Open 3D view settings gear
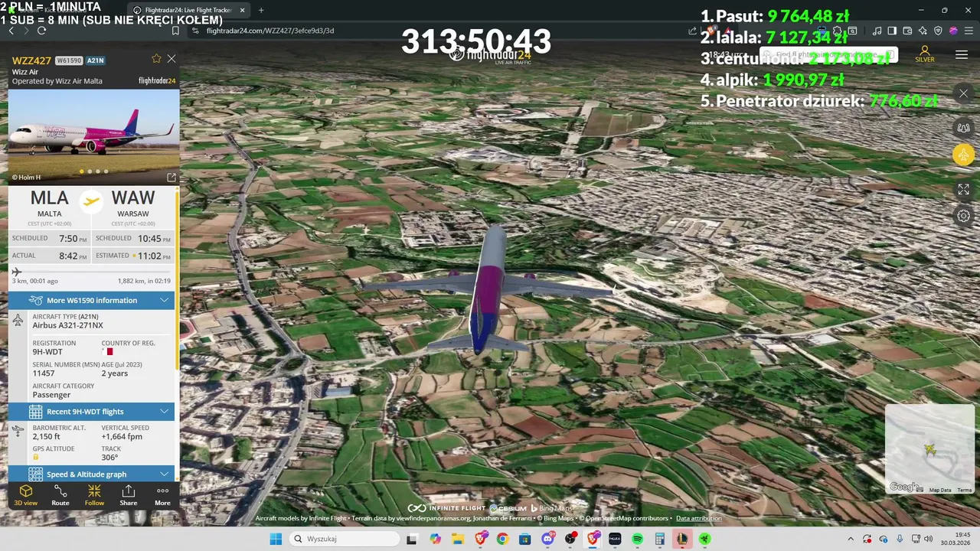The width and height of the screenshot is (980, 551). click(963, 217)
